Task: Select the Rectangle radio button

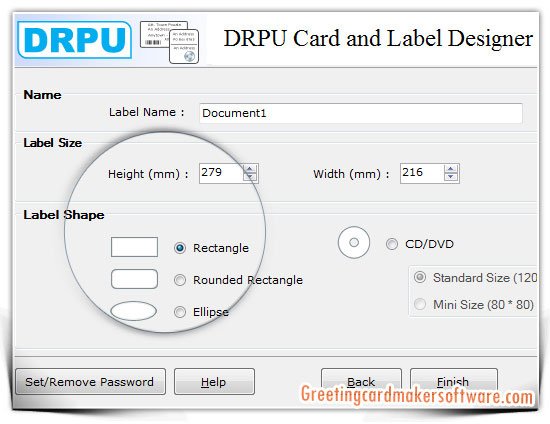Action: pyautogui.click(x=180, y=248)
